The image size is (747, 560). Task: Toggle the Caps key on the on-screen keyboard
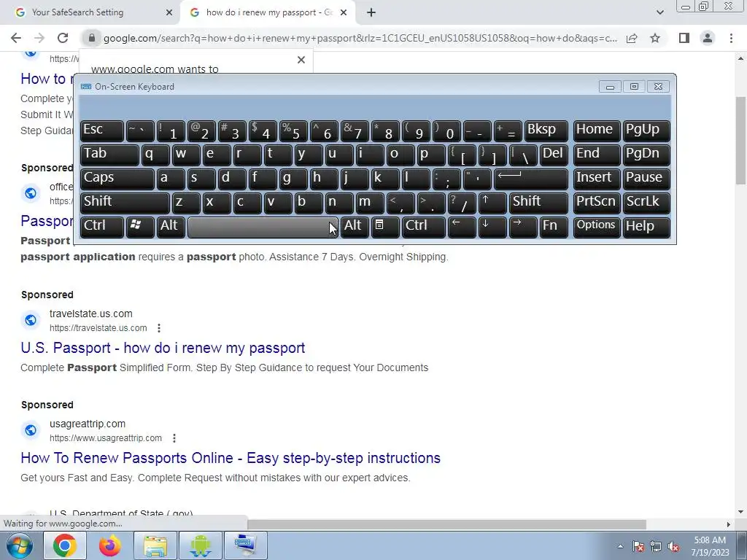117,179
